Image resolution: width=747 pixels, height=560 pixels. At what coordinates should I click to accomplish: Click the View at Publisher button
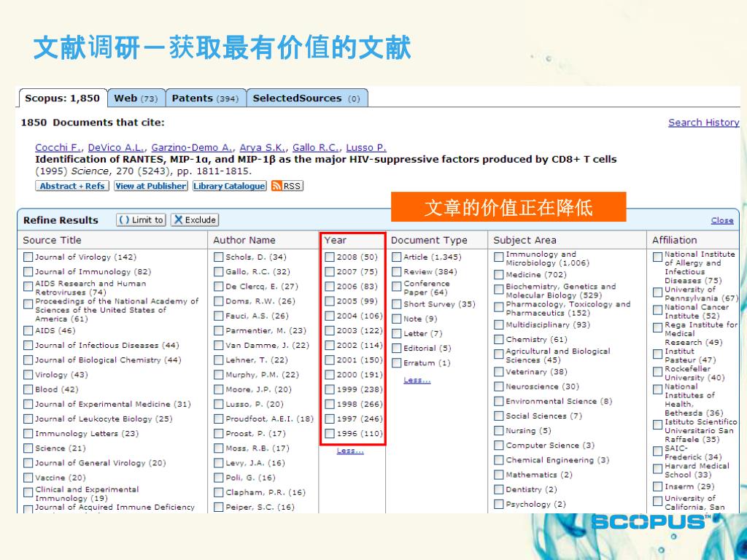click(151, 186)
